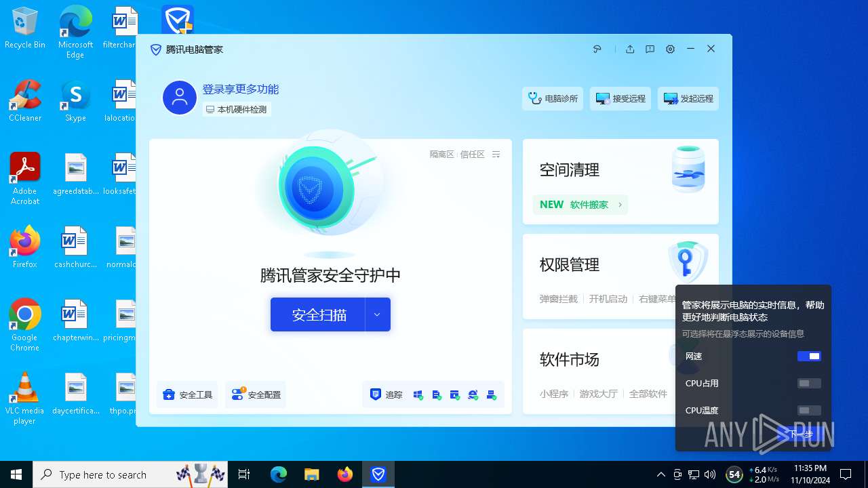This screenshot has width=868, height=488.
Task: Click the network device protection icon
Action: pyautogui.click(x=492, y=394)
